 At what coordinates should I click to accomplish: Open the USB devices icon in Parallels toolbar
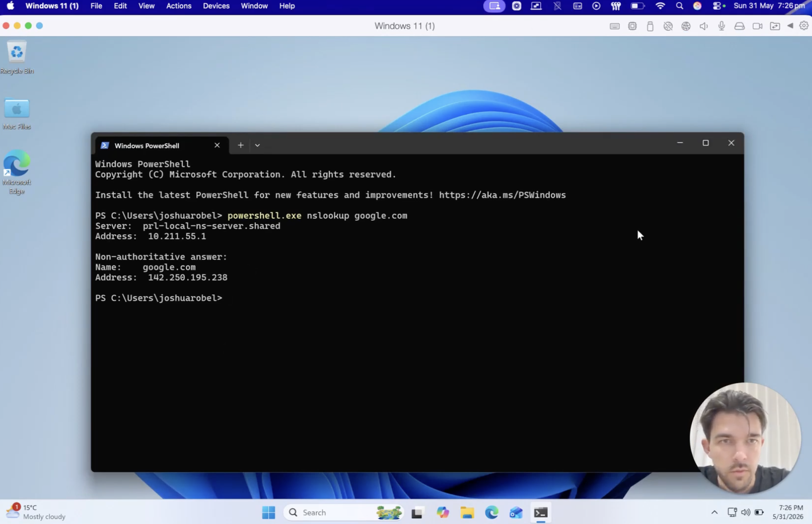click(x=650, y=26)
